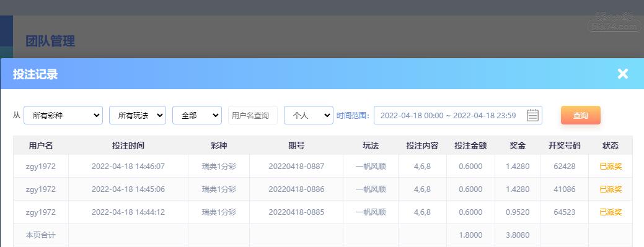Image resolution: width=644 pixels, height=247 pixels.
Task: Select zgy1972 in the 14:45:06 row
Action: coord(41,189)
